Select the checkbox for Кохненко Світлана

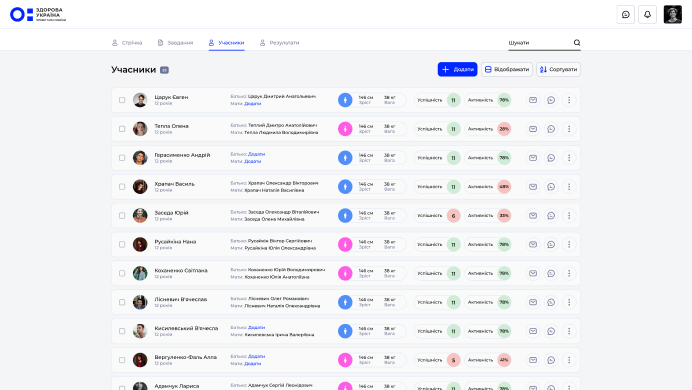click(x=122, y=274)
